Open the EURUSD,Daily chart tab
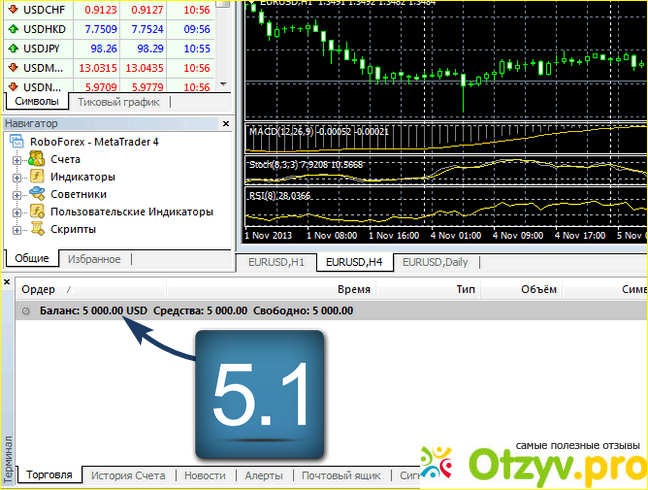This screenshot has width=648, height=490. point(437,262)
